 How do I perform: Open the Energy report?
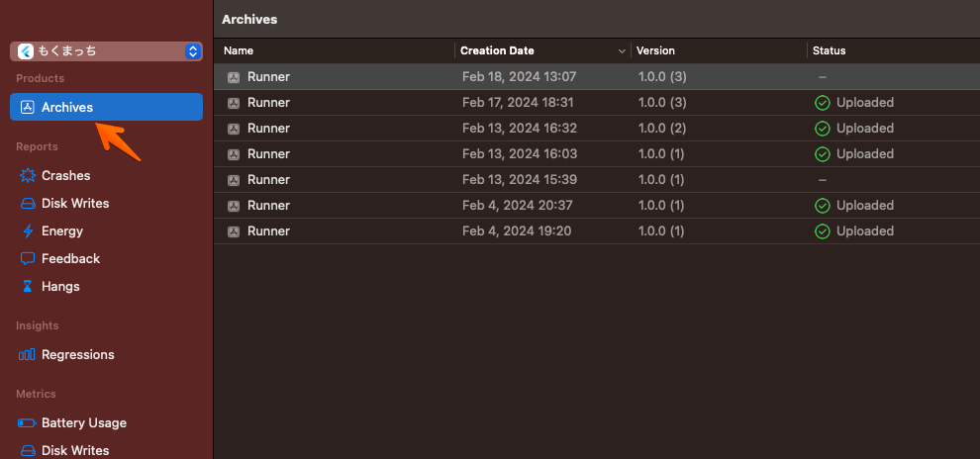(62, 230)
